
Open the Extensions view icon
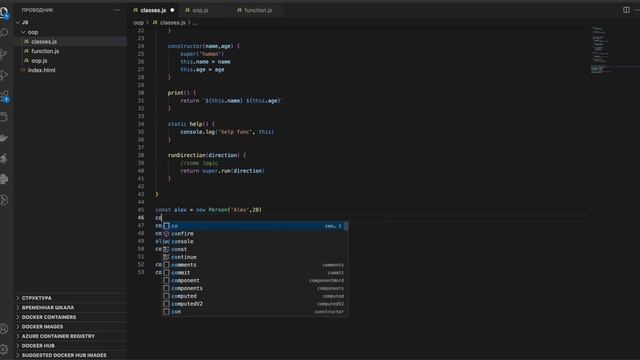[4, 96]
